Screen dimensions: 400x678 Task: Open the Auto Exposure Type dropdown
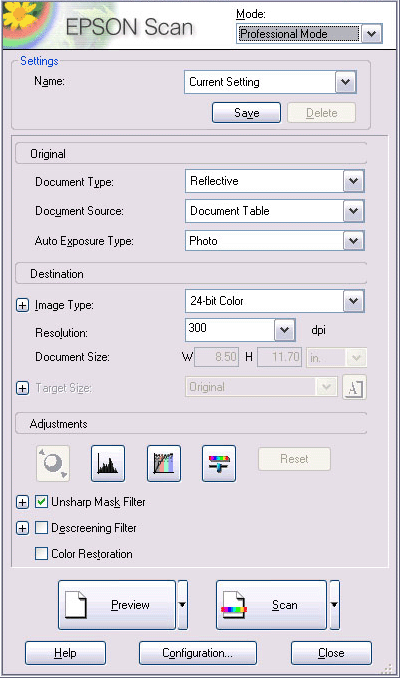pyautogui.click(x=354, y=241)
